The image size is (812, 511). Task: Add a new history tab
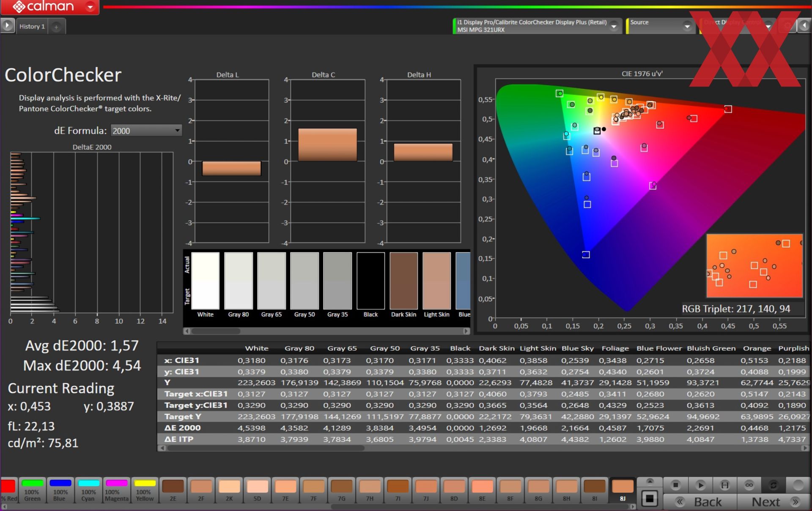pos(56,27)
